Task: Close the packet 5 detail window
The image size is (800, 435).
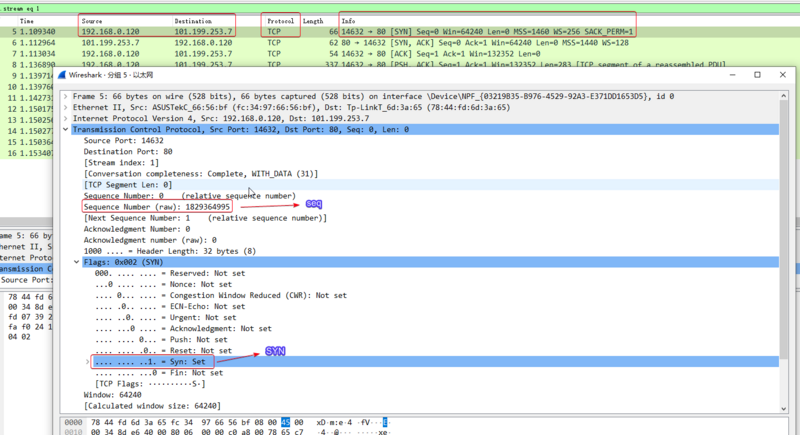Action: 783,75
